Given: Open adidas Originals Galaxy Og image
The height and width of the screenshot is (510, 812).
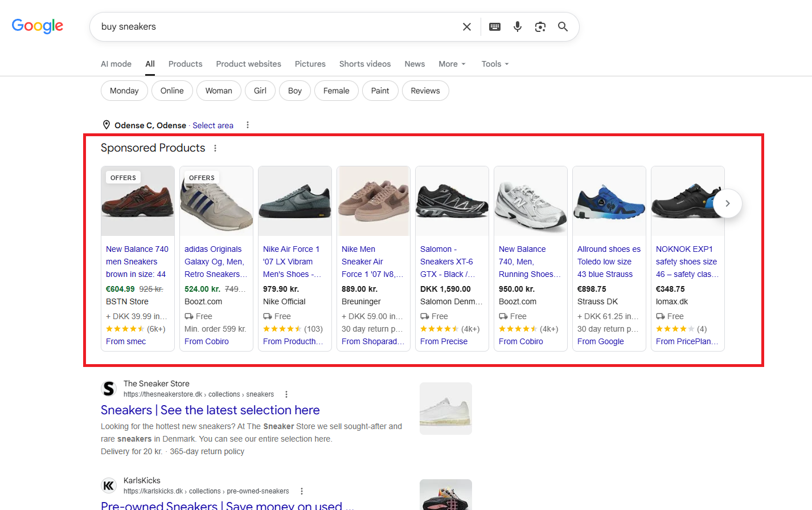Looking at the screenshot, I should [x=216, y=201].
